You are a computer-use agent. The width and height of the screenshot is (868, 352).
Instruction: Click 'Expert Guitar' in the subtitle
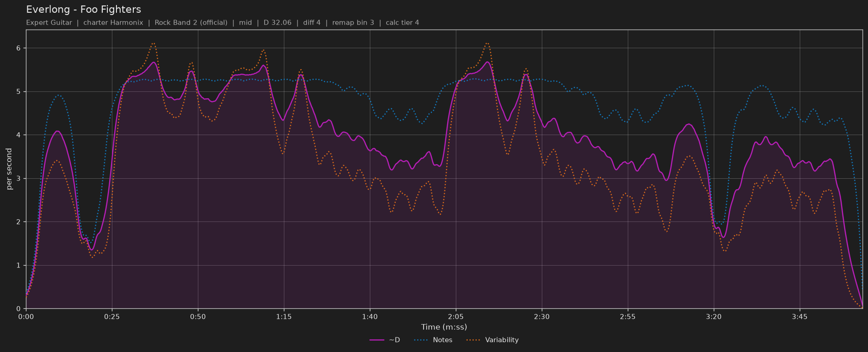coord(49,23)
